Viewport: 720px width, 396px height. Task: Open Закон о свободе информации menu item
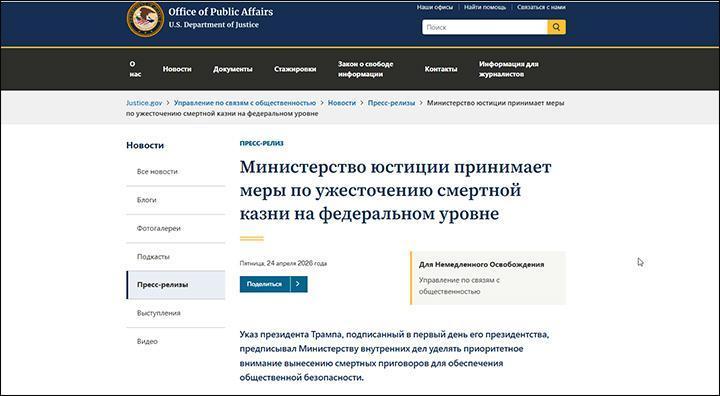pos(366,69)
